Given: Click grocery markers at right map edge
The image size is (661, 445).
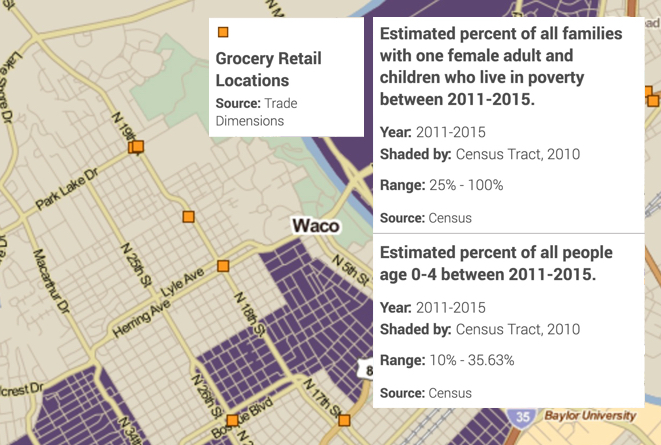Looking at the screenshot, I should [652, 97].
